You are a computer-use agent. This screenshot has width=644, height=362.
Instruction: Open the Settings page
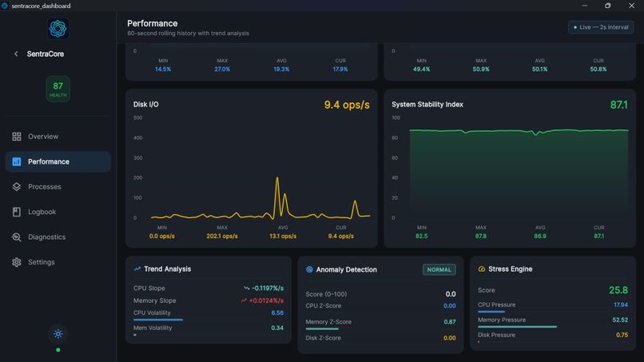tap(58, 262)
